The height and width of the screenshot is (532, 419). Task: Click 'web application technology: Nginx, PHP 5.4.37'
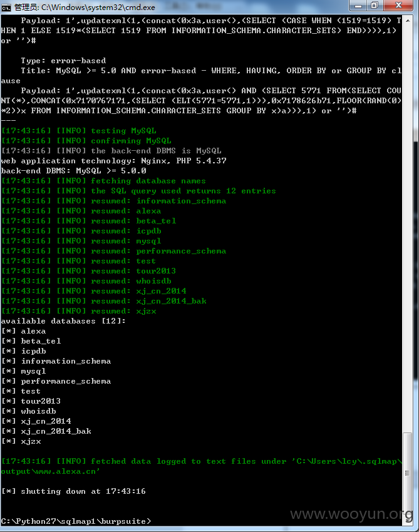click(x=113, y=161)
